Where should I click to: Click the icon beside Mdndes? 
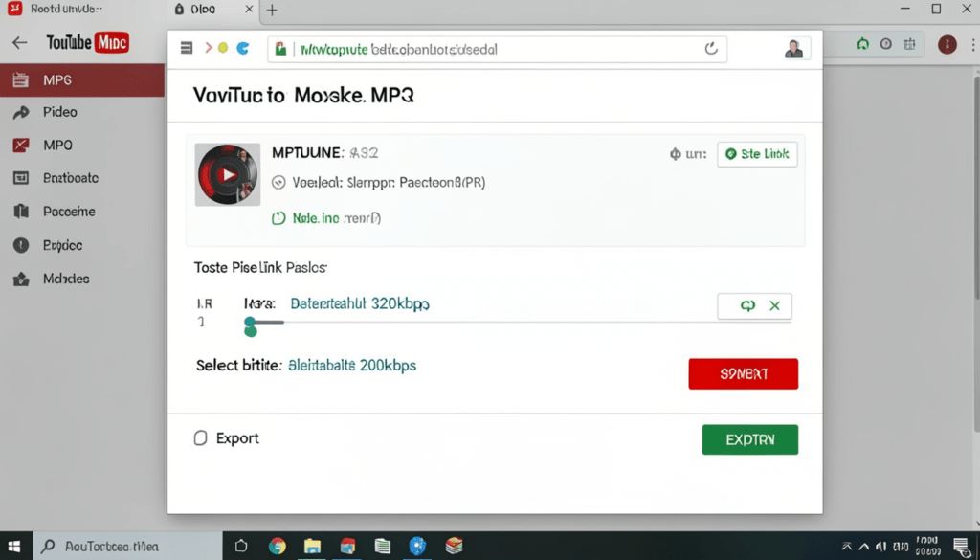(21, 279)
